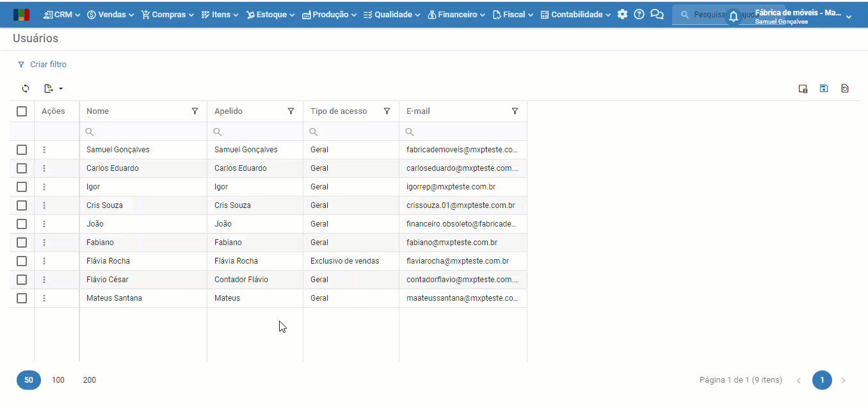The width and height of the screenshot is (868, 407).
Task: Open the Estoque menu
Action: pos(270,14)
